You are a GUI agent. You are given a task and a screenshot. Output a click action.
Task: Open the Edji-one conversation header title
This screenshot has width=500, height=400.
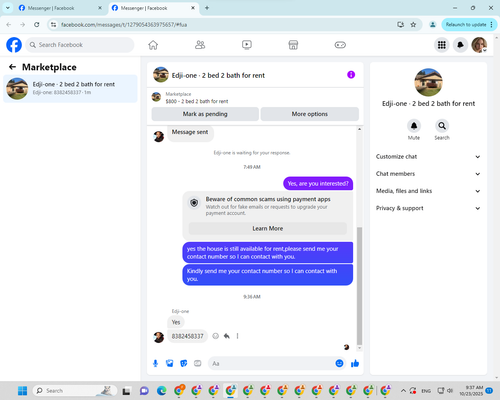click(218, 75)
